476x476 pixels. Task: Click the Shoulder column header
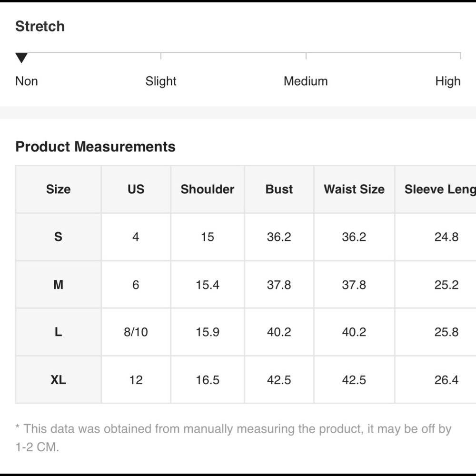tap(208, 189)
